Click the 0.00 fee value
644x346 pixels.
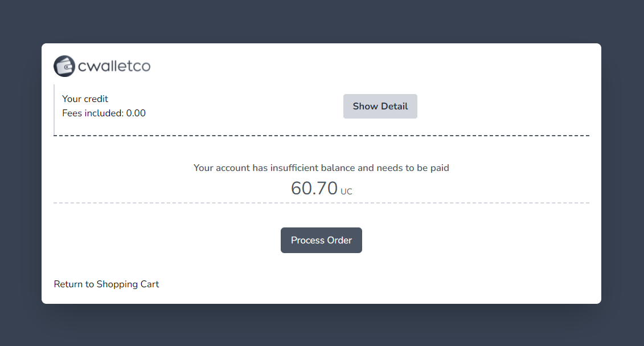[136, 113]
